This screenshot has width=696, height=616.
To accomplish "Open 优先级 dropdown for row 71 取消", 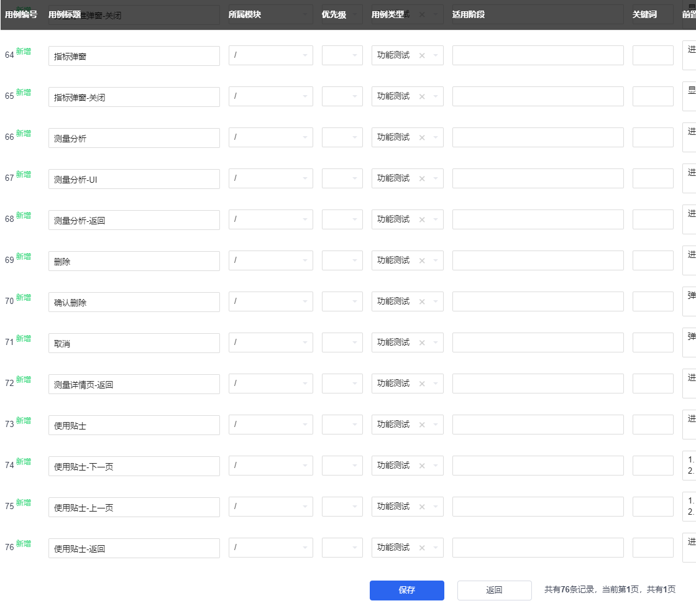I will tap(342, 343).
